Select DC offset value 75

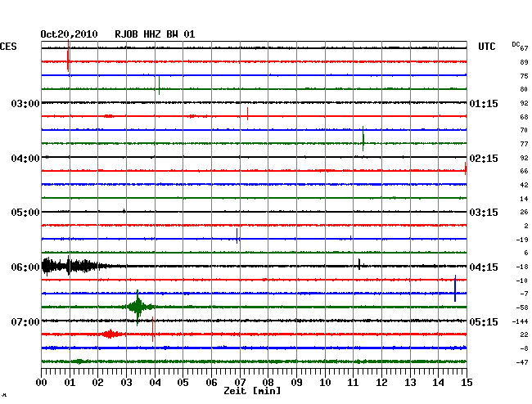tap(524, 76)
